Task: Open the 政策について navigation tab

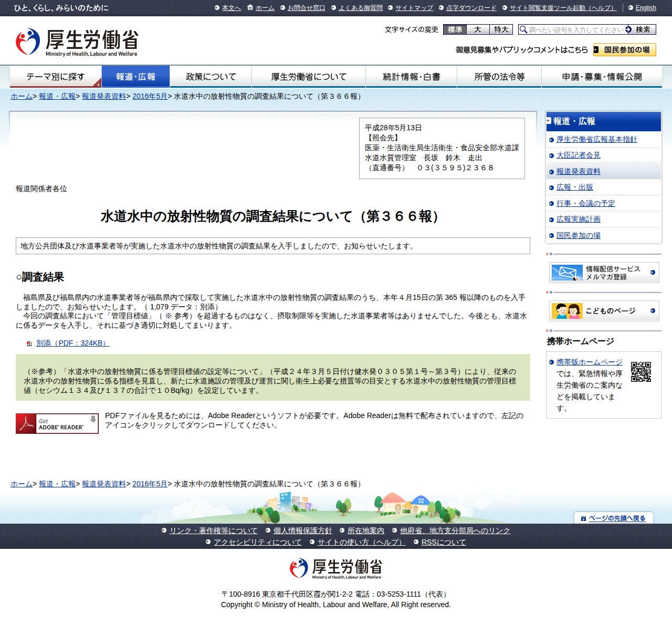Action: (211, 77)
